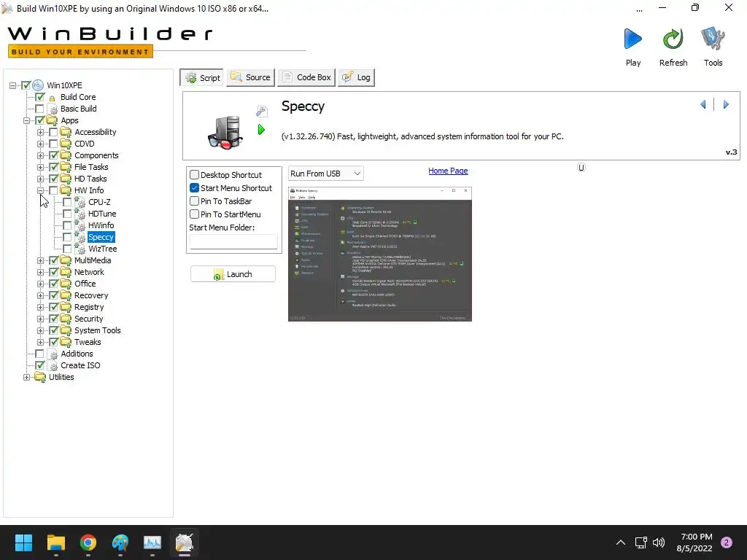The width and height of the screenshot is (747, 560).
Task: Collapse the Apps tree node
Action: point(27,120)
